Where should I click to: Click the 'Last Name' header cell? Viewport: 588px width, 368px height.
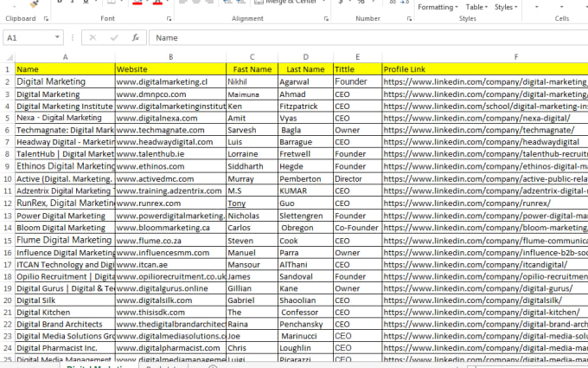coord(305,69)
